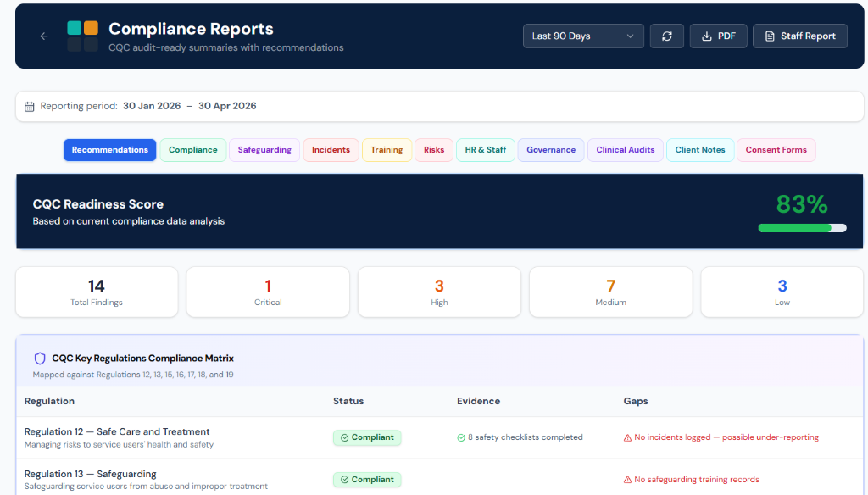Click Regulation 12 — Safe Care and Treatment
This screenshot has height=495, width=868.
[117, 432]
